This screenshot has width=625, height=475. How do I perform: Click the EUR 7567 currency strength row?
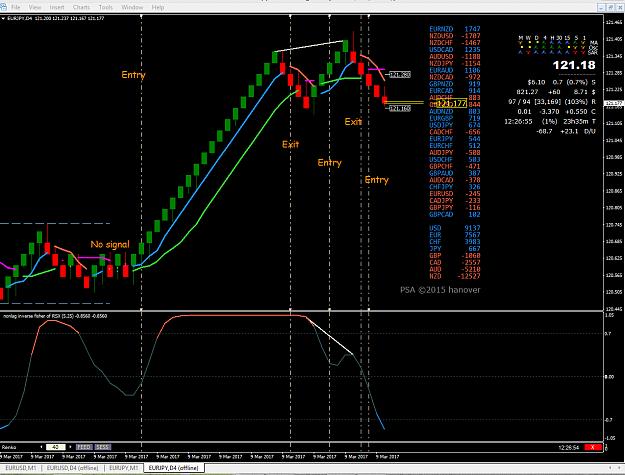coord(455,235)
